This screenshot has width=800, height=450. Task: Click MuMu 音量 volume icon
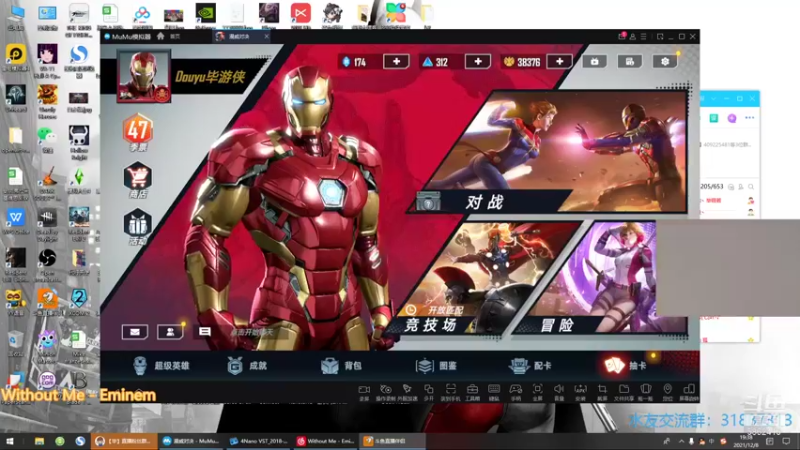(559, 392)
